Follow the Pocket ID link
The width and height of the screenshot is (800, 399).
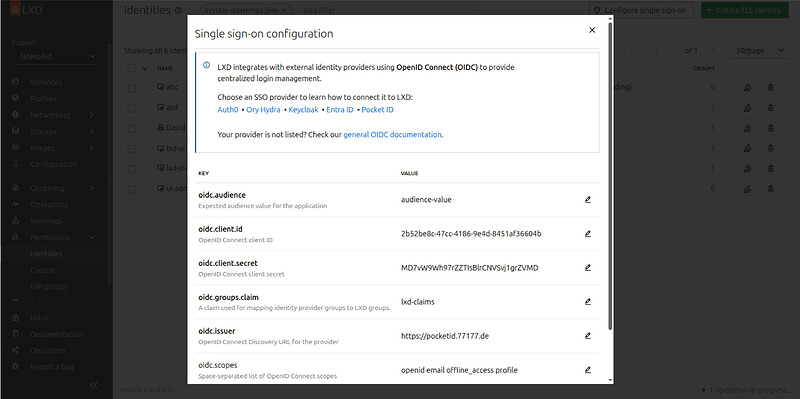[x=378, y=110]
